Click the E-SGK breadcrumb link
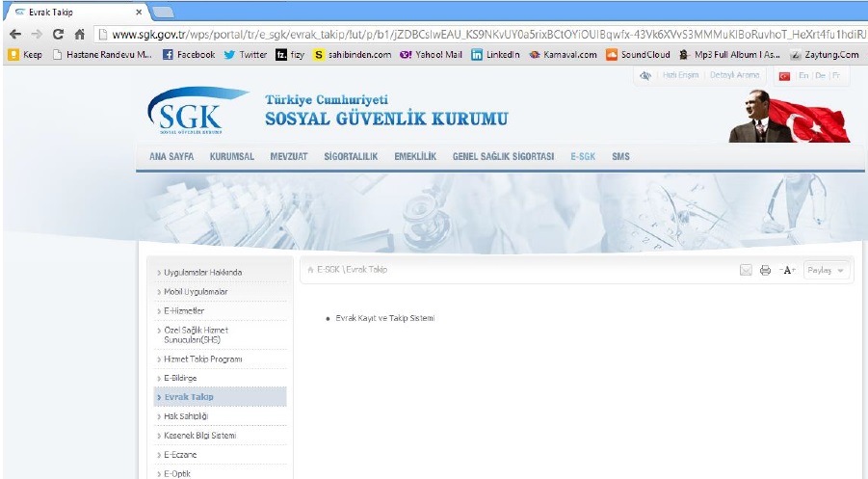This screenshot has height=479, width=868. point(329,270)
